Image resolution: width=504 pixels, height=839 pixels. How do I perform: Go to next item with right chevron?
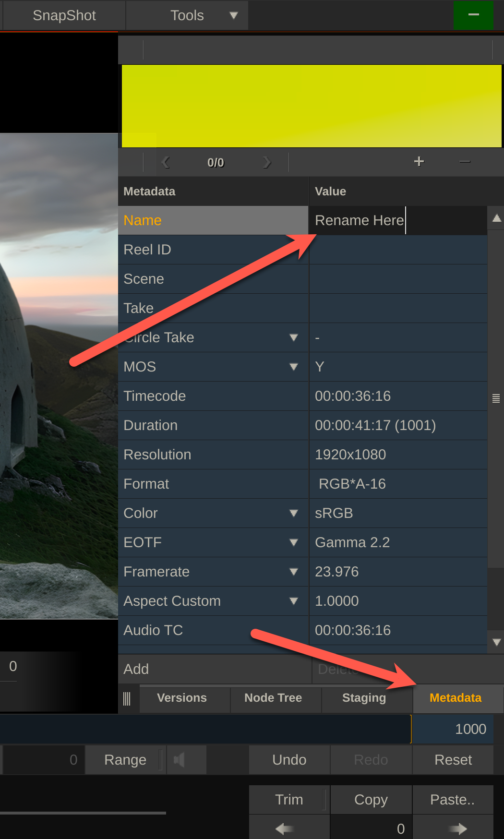267,162
